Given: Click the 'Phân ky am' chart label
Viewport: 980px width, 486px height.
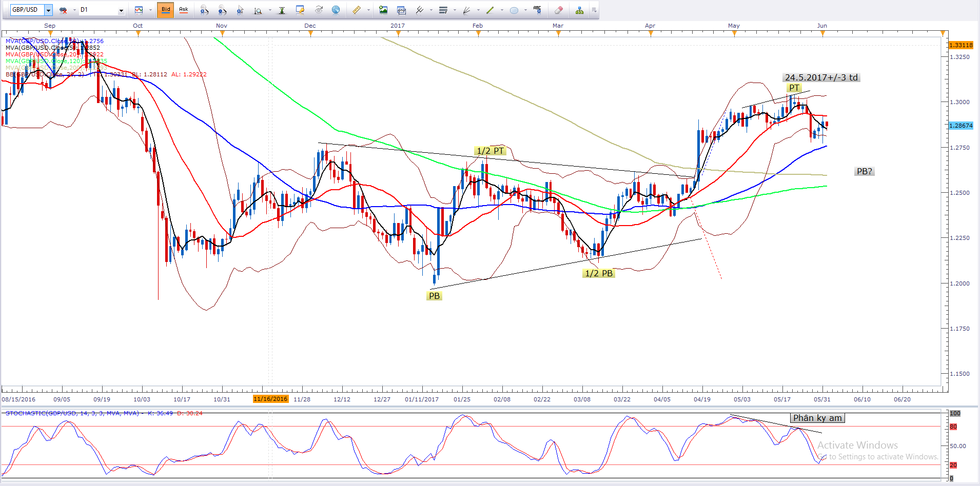Looking at the screenshot, I should 817,418.
